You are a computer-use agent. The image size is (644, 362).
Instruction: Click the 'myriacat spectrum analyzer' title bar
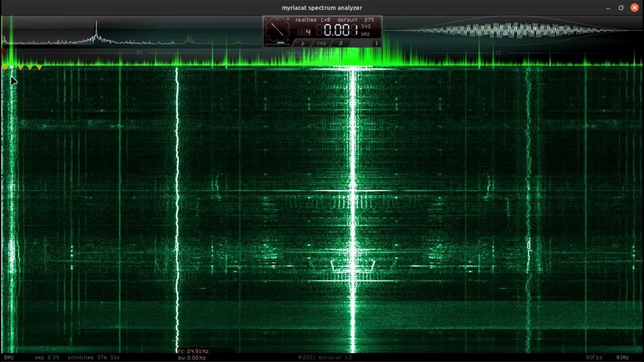pos(322,8)
